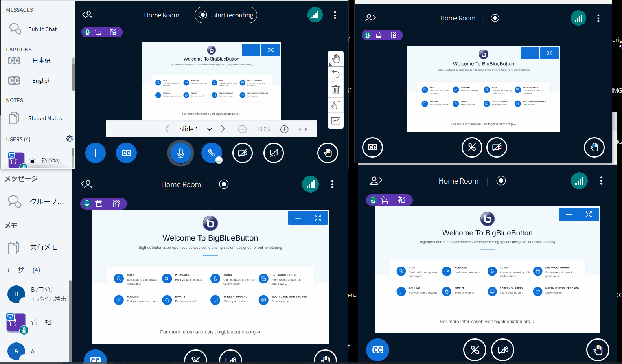
Task: Toggle closed captions in the top-right window
Action: 372,147
